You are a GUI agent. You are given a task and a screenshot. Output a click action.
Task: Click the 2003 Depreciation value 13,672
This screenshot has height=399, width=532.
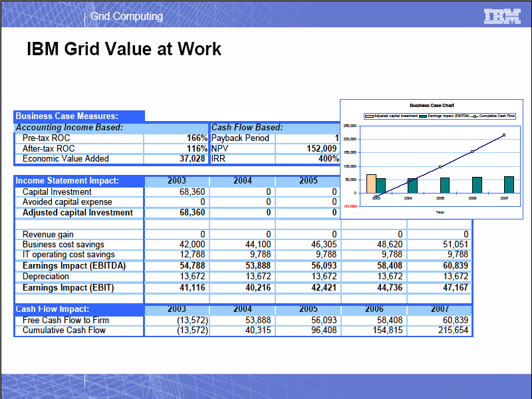coord(192,277)
